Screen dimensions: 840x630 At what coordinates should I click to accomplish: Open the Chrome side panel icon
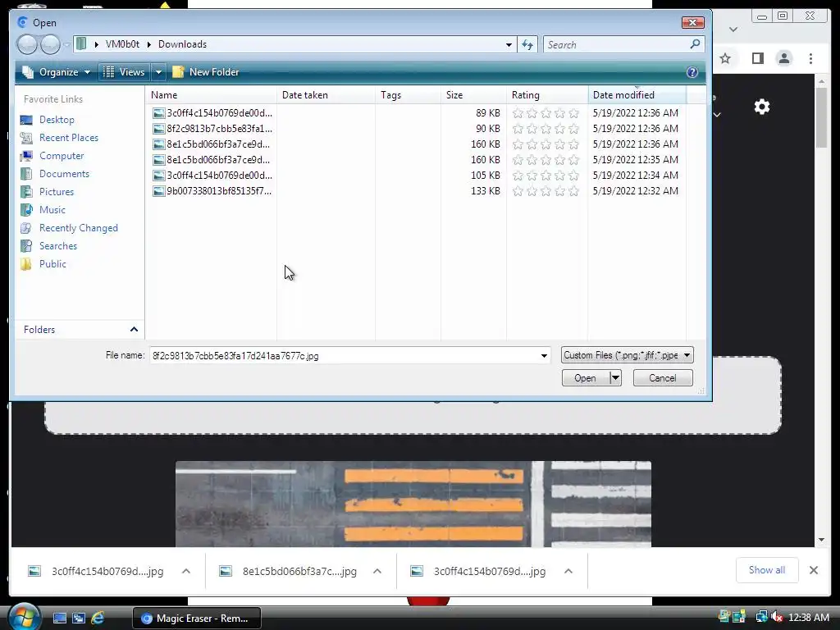[757, 58]
